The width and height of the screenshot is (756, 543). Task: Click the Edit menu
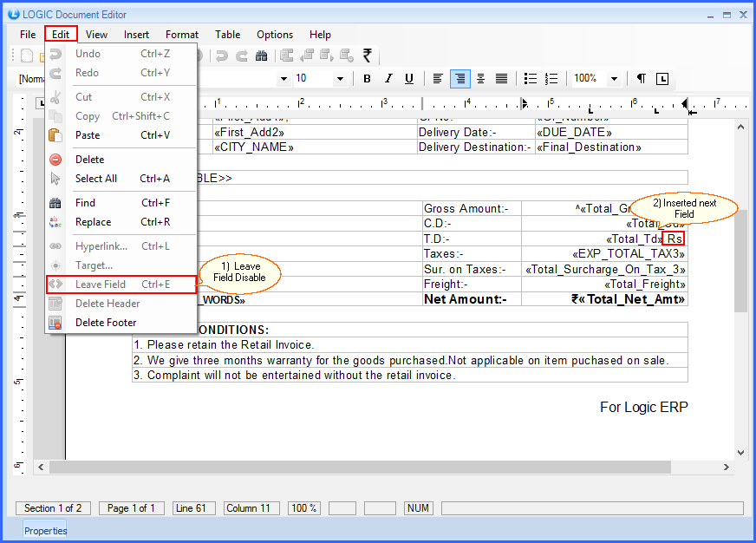point(61,35)
